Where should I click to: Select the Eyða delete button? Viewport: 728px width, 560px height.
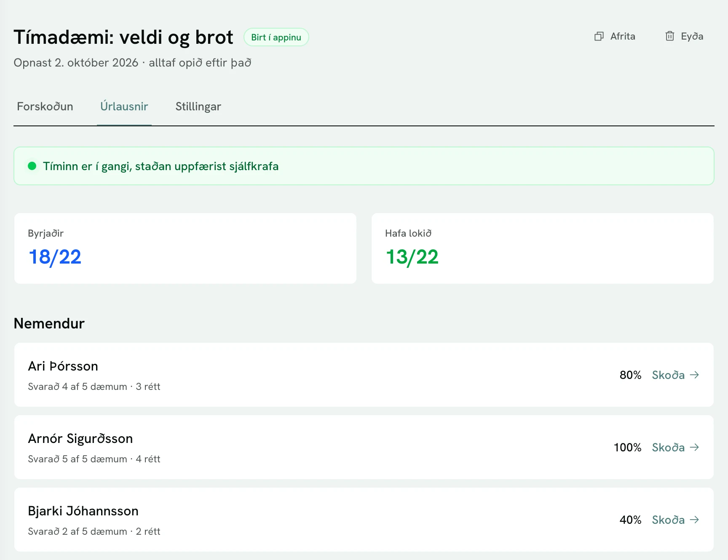pyautogui.click(x=684, y=36)
